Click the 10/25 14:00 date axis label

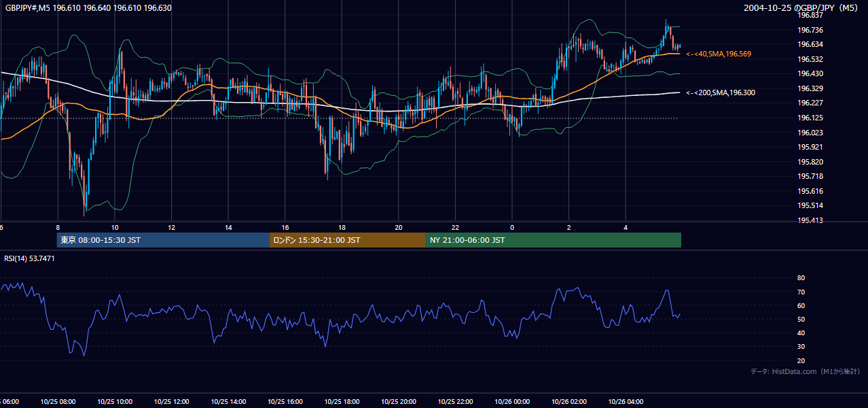click(x=228, y=401)
